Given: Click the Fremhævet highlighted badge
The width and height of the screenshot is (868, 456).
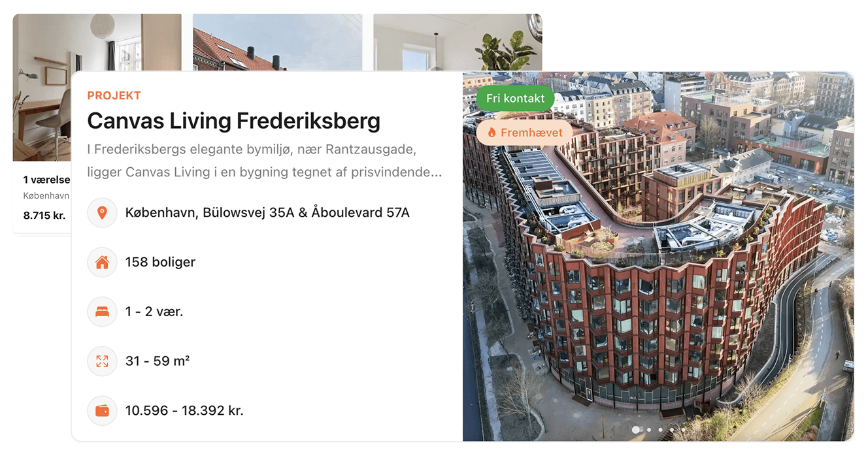Looking at the screenshot, I should (x=524, y=133).
